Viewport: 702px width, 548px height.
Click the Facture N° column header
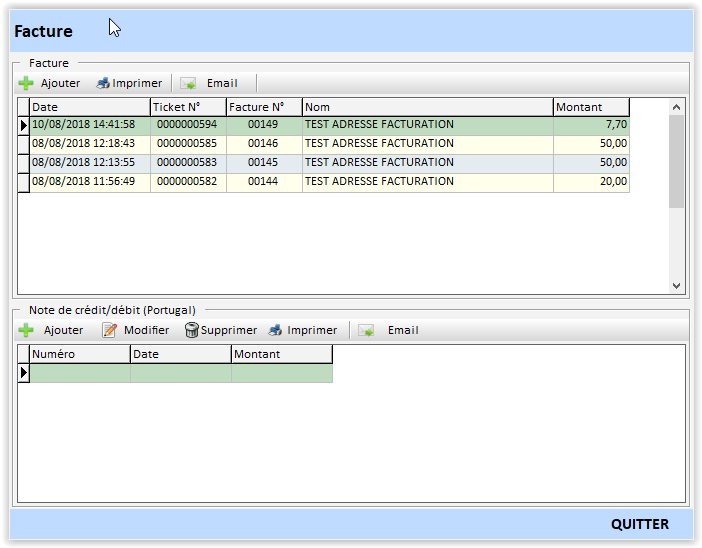[264, 107]
